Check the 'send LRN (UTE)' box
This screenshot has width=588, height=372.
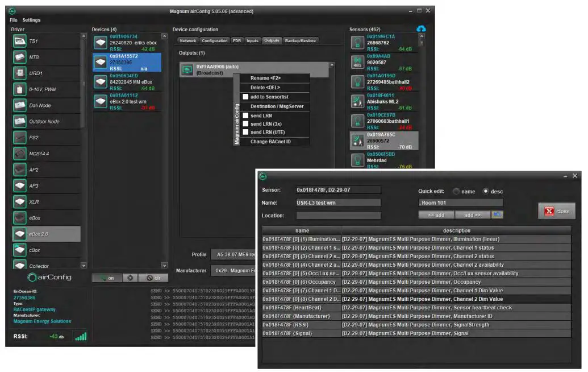(x=245, y=132)
